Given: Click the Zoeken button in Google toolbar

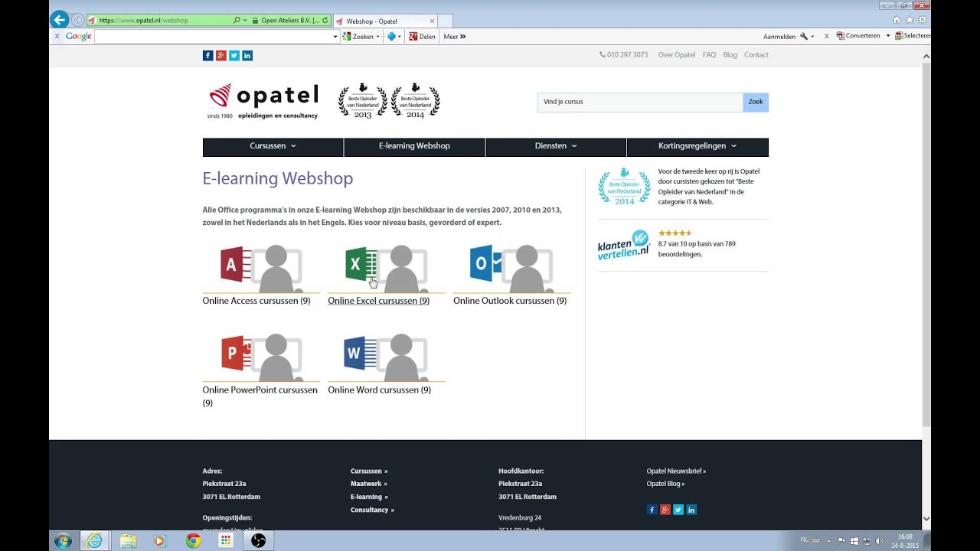Looking at the screenshot, I should (x=358, y=36).
